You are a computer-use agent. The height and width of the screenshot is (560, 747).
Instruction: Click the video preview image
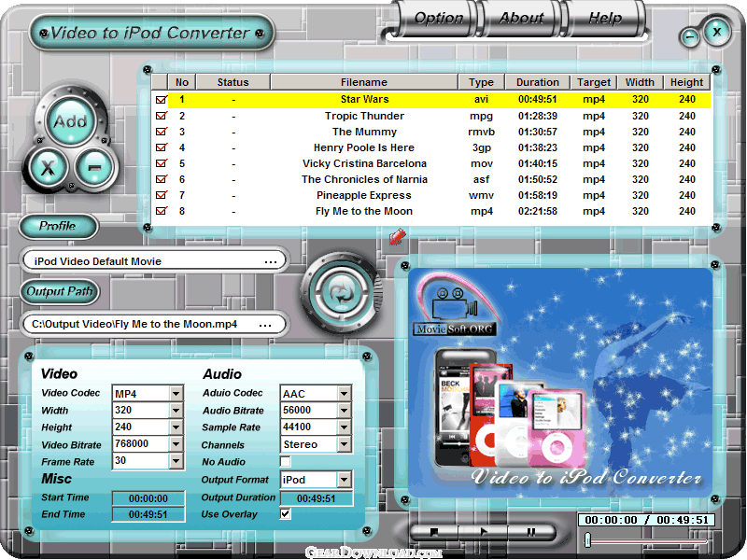click(560, 383)
